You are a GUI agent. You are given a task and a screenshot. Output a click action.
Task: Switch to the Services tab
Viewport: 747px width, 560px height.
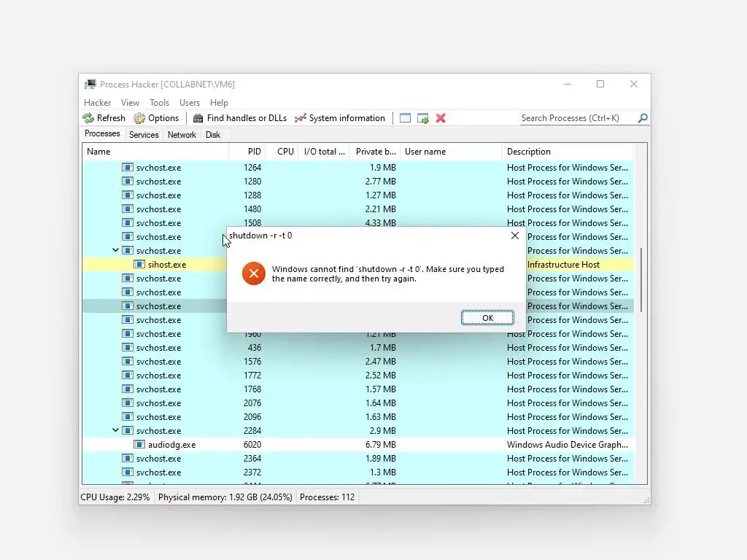pyautogui.click(x=144, y=135)
